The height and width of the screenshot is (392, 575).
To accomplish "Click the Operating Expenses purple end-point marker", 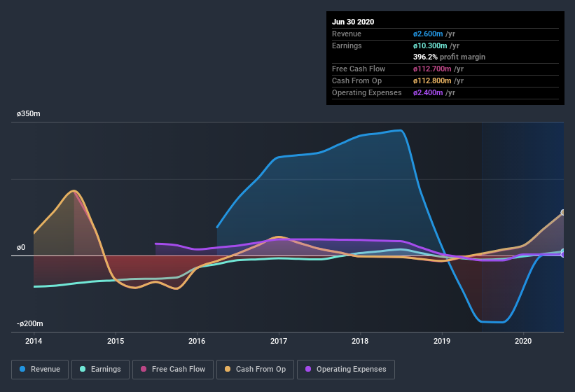I will [x=564, y=255].
